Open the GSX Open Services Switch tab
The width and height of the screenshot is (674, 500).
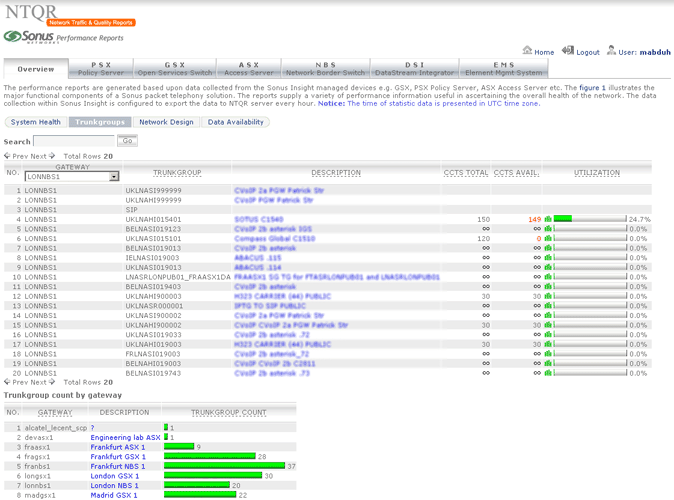(x=174, y=68)
